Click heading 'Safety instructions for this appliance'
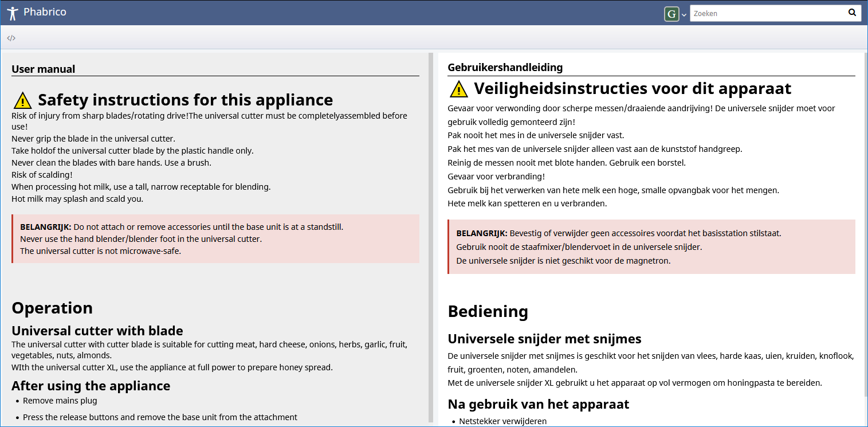Viewport: 868px width, 427px height. pos(186,100)
